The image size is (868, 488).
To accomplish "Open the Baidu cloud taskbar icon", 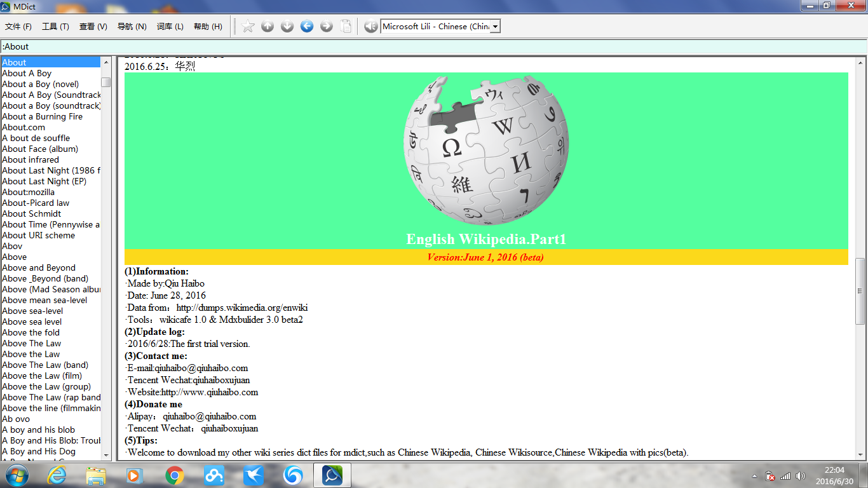I will 214,475.
